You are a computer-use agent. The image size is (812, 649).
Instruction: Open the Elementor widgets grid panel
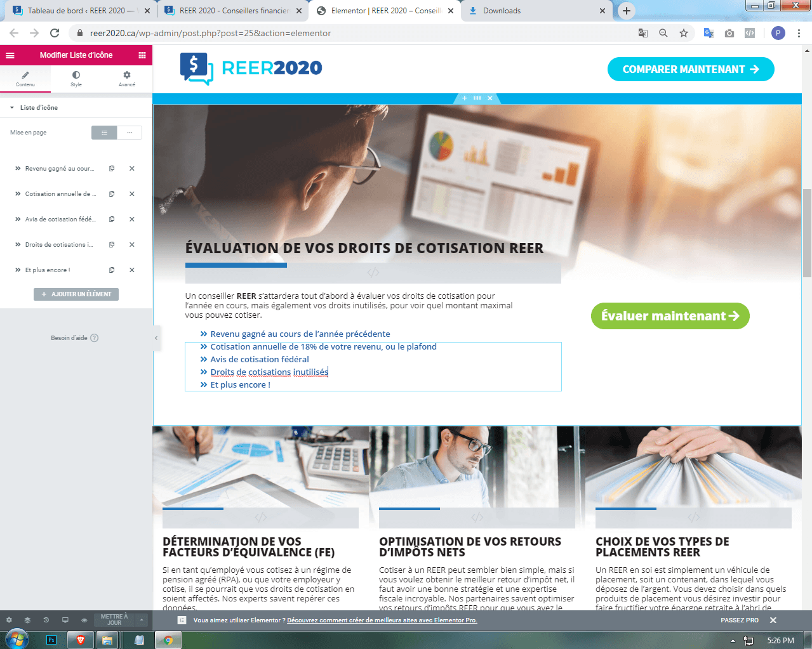coord(142,55)
